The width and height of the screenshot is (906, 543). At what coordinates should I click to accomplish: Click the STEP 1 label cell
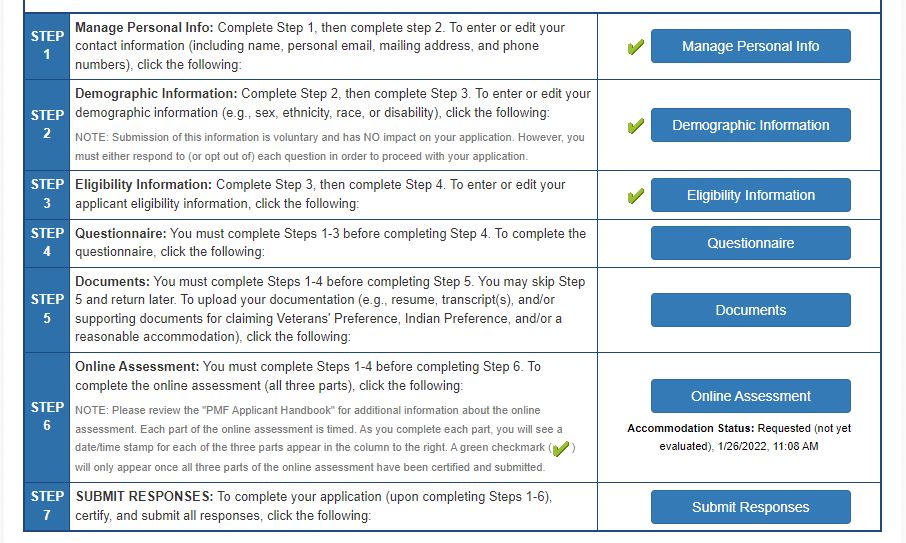(47, 45)
